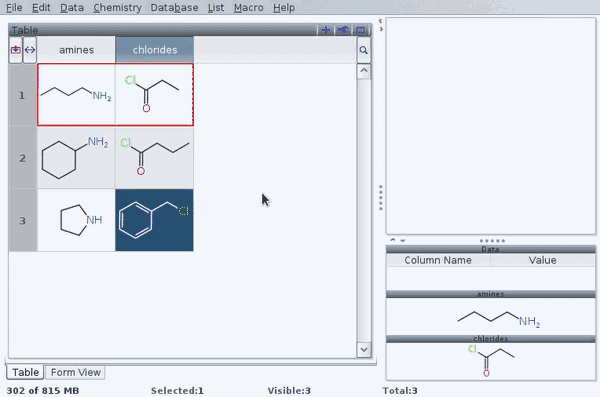600x397 pixels.
Task: Click the amines column header
Action: click(x=76, y=50)
